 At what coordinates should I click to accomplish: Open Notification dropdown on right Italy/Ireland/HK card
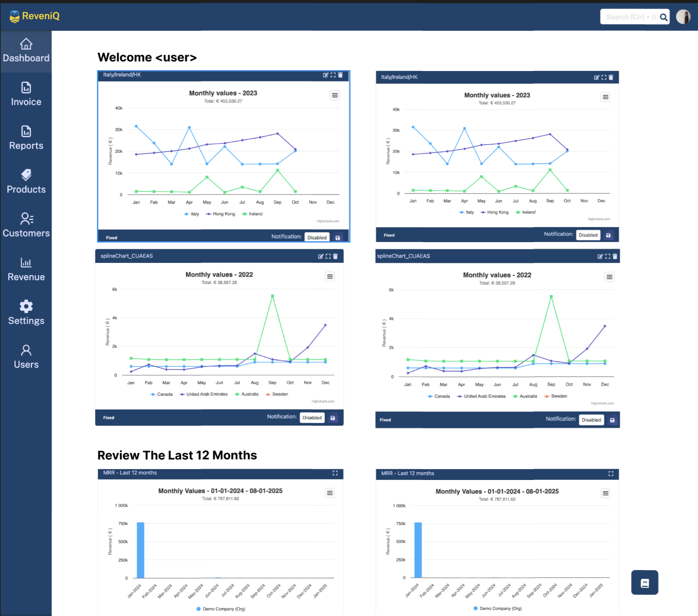pyautogui.click(x=588, y=235)
